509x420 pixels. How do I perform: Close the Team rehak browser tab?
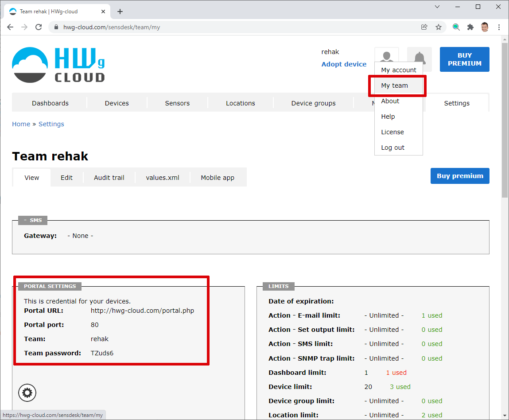click(x=103, y=12)
